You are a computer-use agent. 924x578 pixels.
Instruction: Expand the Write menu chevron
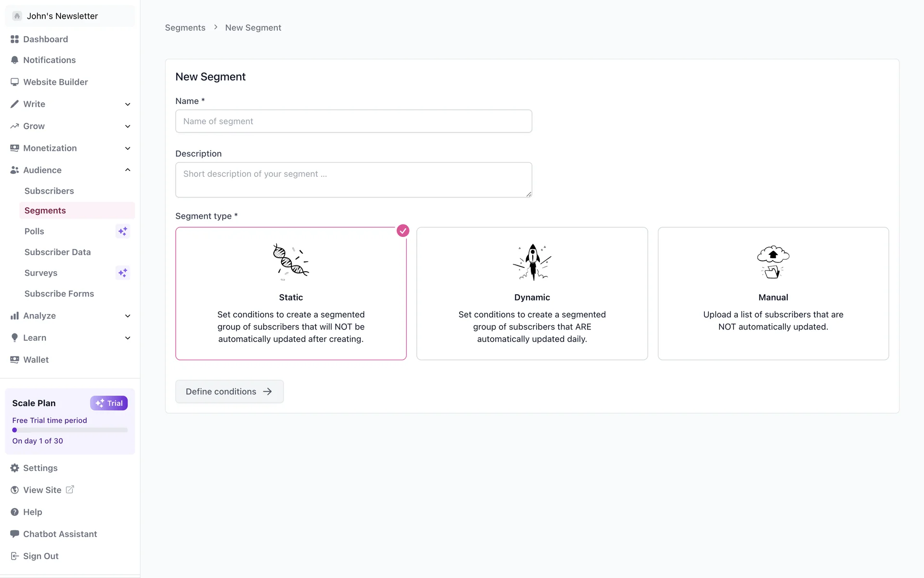(x=128, y=104)
